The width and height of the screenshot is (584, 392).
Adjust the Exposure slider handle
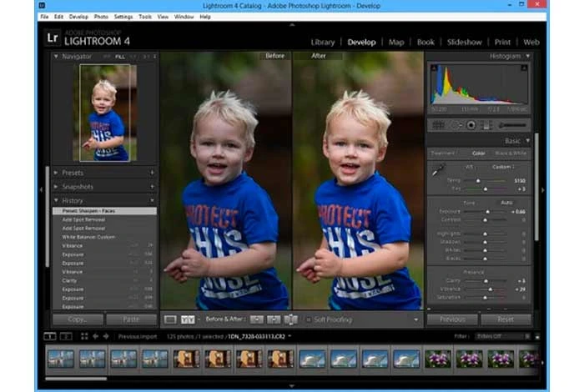488,213
